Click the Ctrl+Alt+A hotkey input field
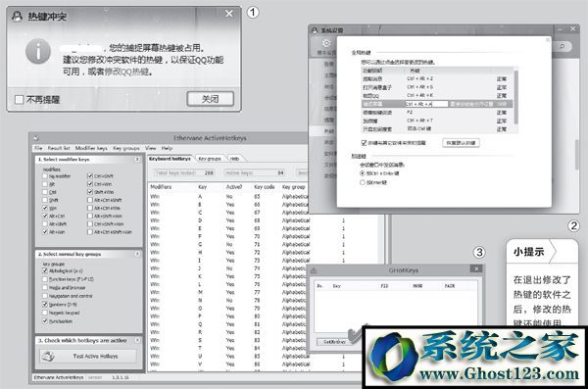The height and width of the screenshot is (389, 588). click(x=426, y=104)
